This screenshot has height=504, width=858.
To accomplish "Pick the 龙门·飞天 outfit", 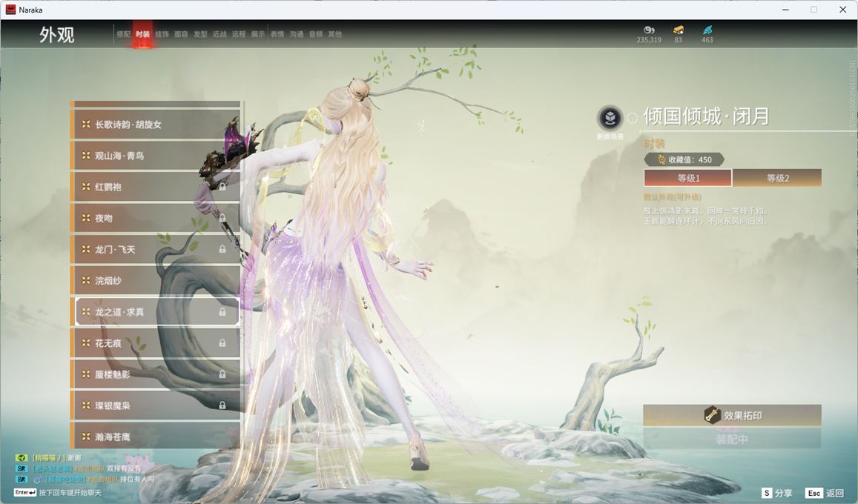I will (x=156, y=249).
